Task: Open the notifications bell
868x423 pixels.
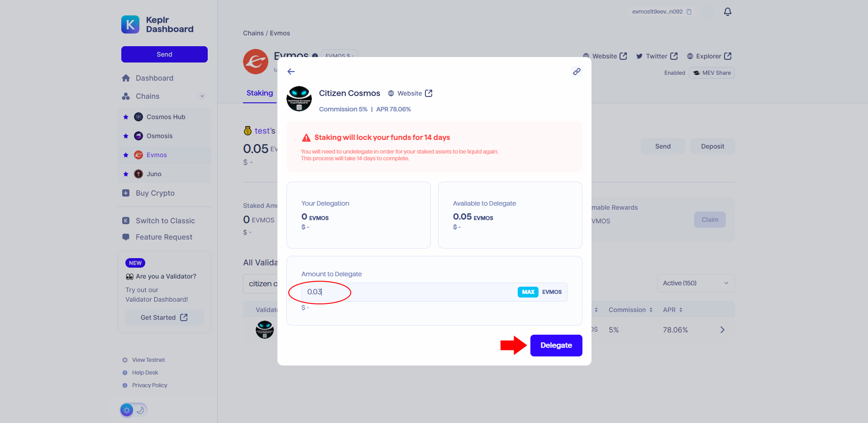Action: click(x=728, y=12)
